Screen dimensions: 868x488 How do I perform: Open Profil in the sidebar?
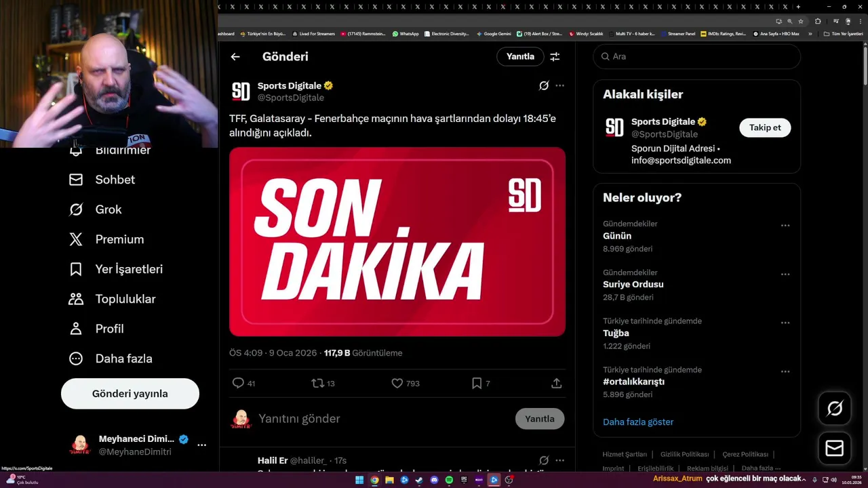pos(96,329)
